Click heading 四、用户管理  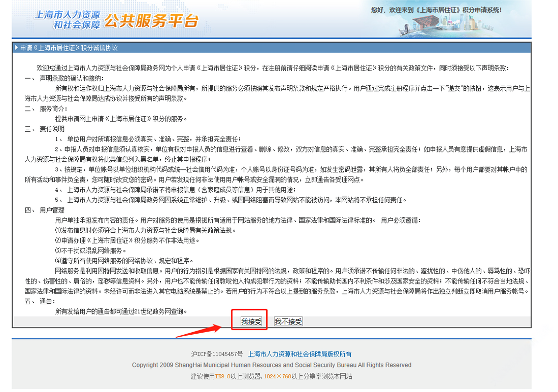pos(45,210)
